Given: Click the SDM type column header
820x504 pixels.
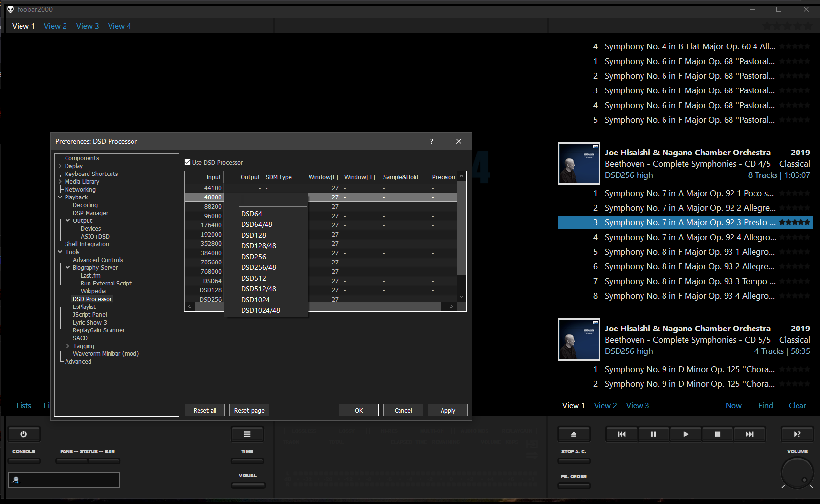Looking at the screenshot, I should point(283,177).
